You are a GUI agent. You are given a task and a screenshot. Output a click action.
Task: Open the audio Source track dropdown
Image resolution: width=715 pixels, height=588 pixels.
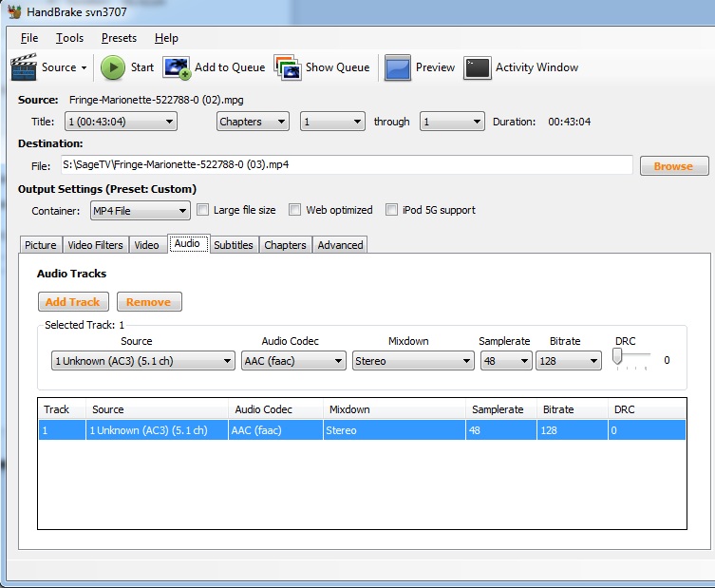tap(143, 361)
